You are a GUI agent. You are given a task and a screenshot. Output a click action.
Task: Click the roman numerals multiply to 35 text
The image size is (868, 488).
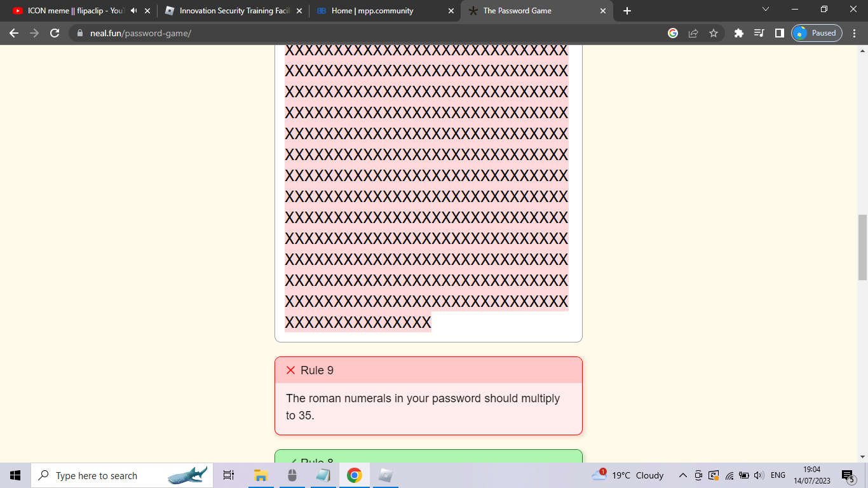click(x=423, y=407)
